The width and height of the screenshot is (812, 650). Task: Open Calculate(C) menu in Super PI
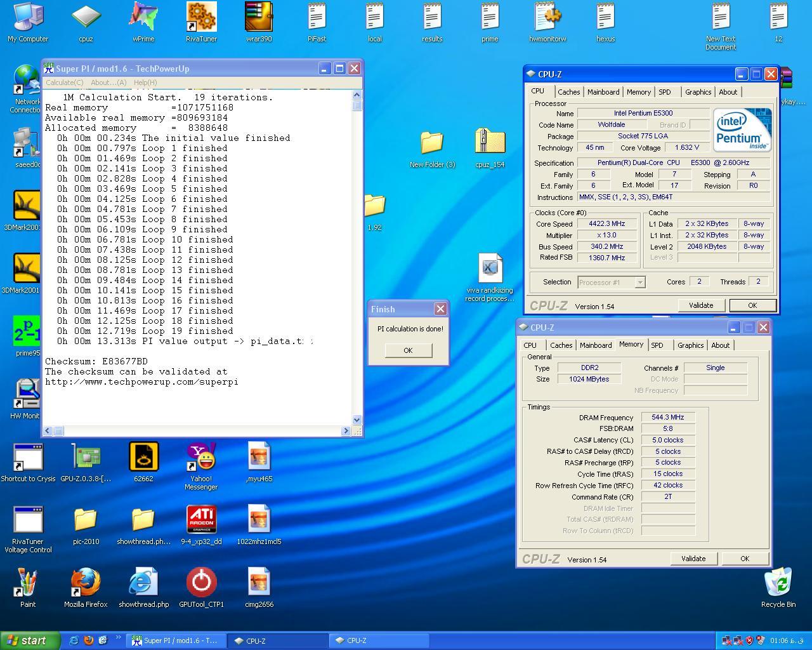click(64, 83)
